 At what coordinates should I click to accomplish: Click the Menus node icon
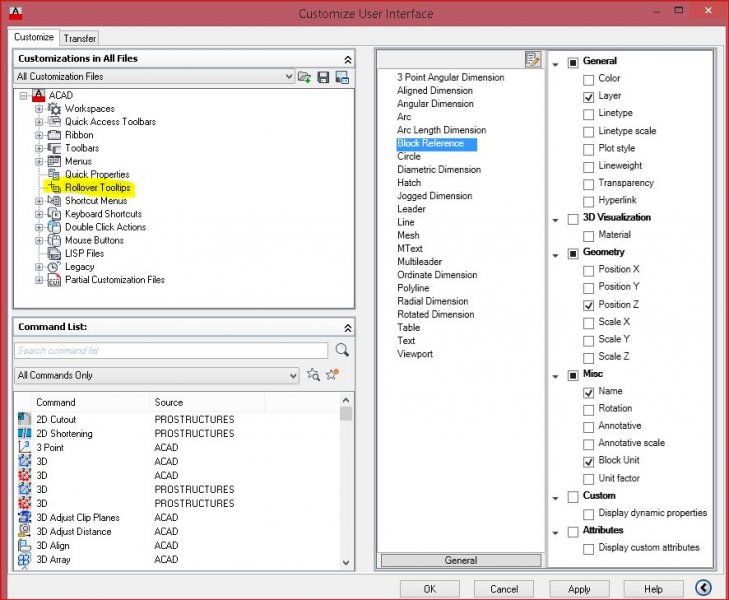(x=54, y=161)
